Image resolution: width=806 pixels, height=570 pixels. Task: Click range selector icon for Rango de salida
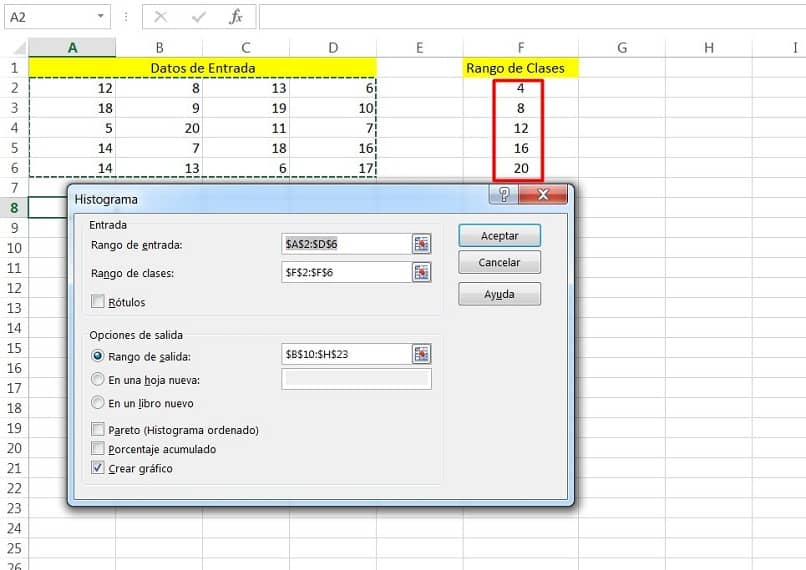[422, 354]
